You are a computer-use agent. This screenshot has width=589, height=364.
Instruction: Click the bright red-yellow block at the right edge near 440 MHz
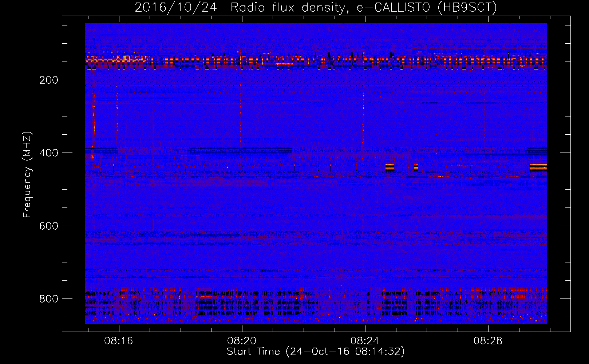[x=538, y=167]
